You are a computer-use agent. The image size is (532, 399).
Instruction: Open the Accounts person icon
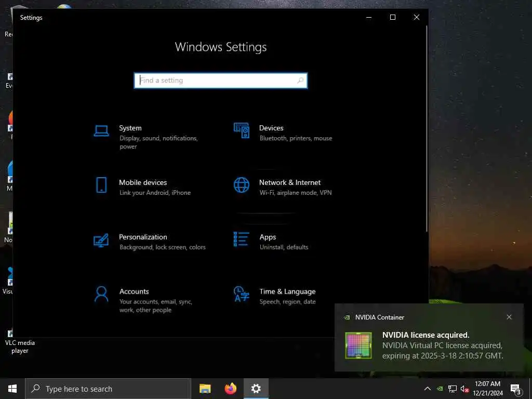click(x=101, y=294)
